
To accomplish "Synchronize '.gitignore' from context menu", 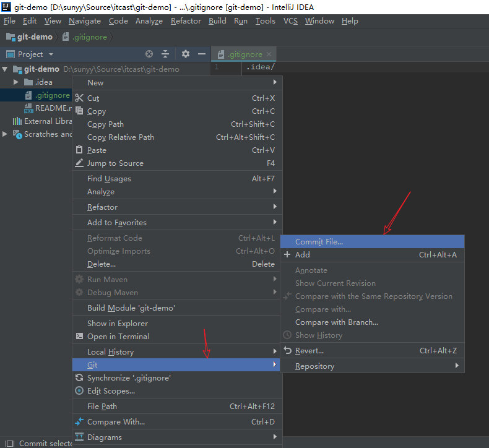I will point(129,378).
